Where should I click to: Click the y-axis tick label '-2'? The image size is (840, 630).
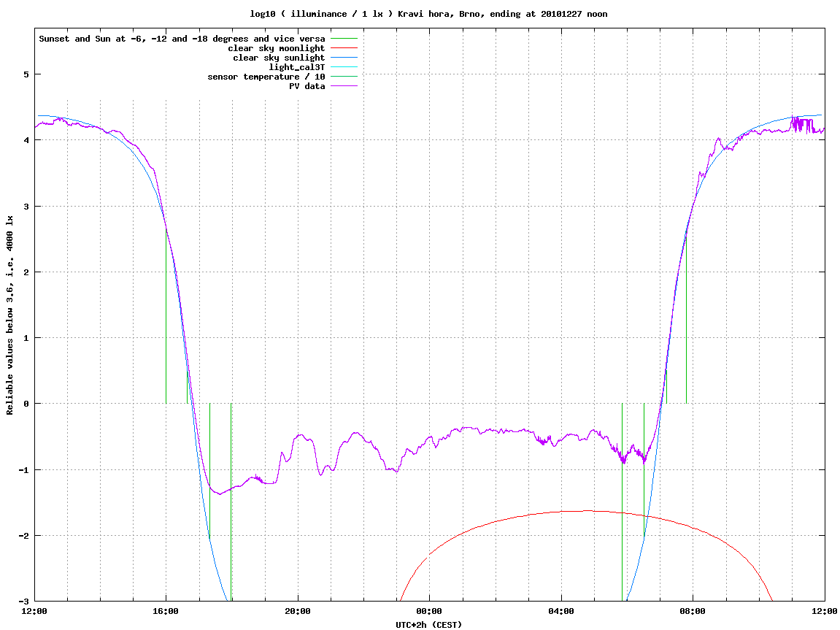tap(23, 536)
